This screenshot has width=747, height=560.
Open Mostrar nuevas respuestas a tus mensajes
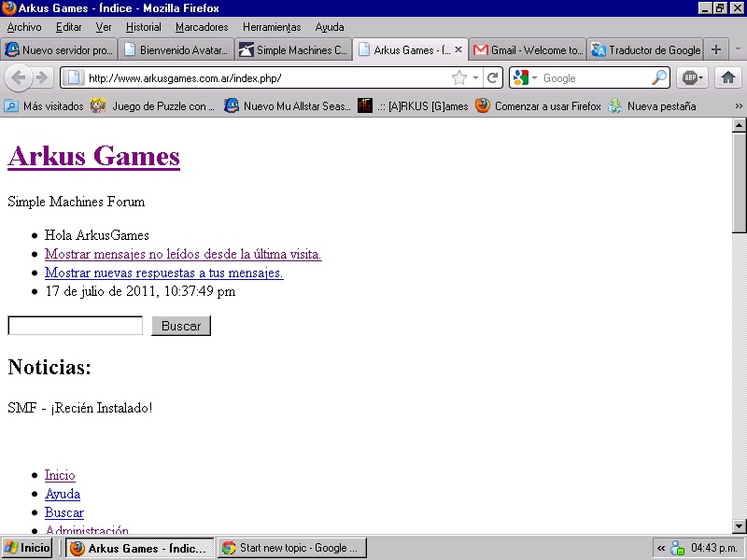pyautogui.click(x=164, y=273)
